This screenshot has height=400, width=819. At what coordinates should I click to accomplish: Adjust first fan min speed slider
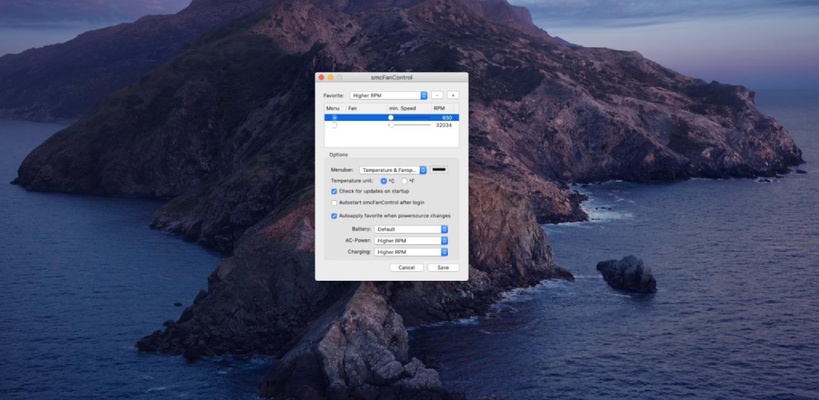tap(391, 117)
